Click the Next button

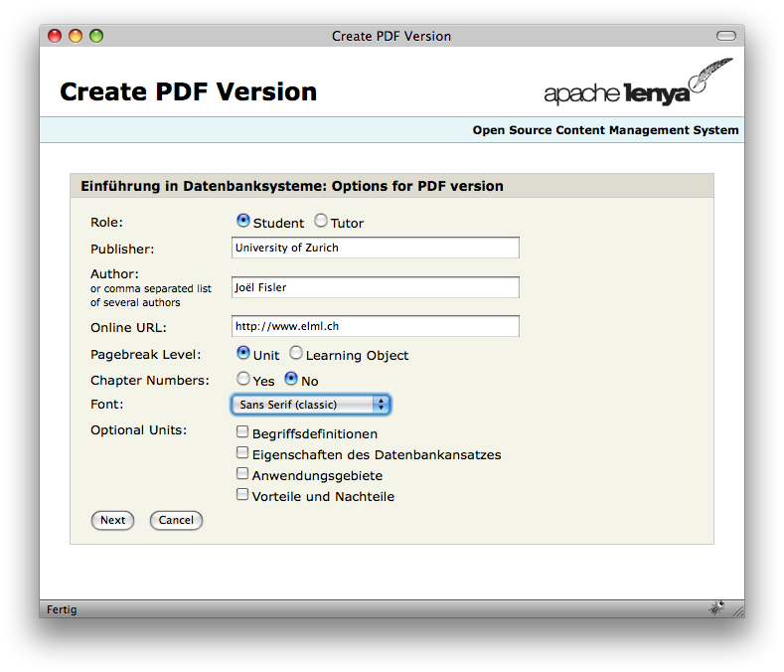point(112,520)
